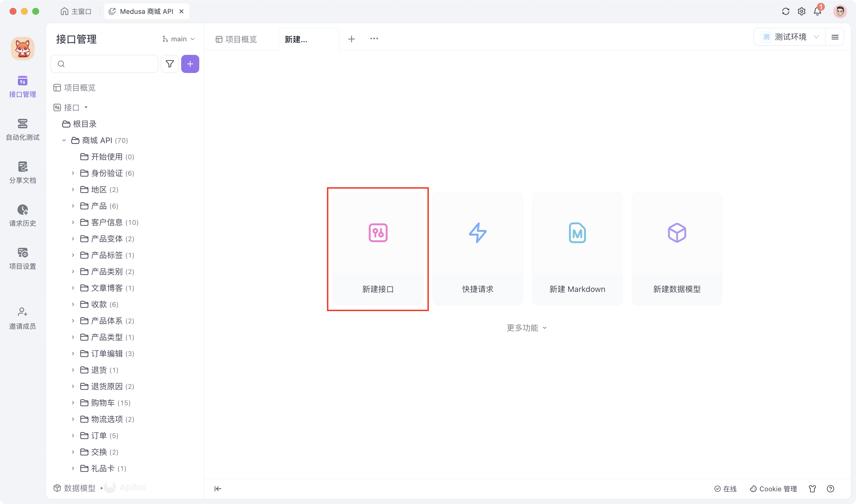Collapse the bottom panel with the arrow icon
The image size is (856, 504).
click(218, 488)
